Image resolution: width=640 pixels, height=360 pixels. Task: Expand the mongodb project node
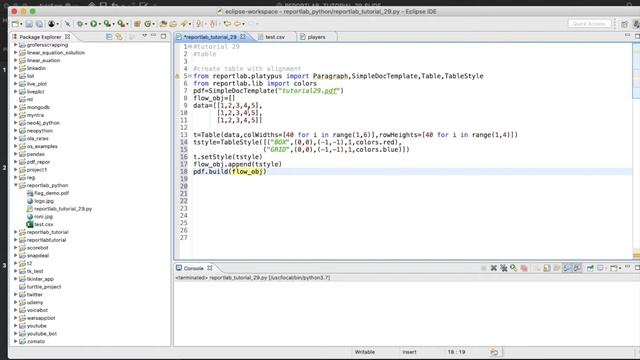point(16,107)
